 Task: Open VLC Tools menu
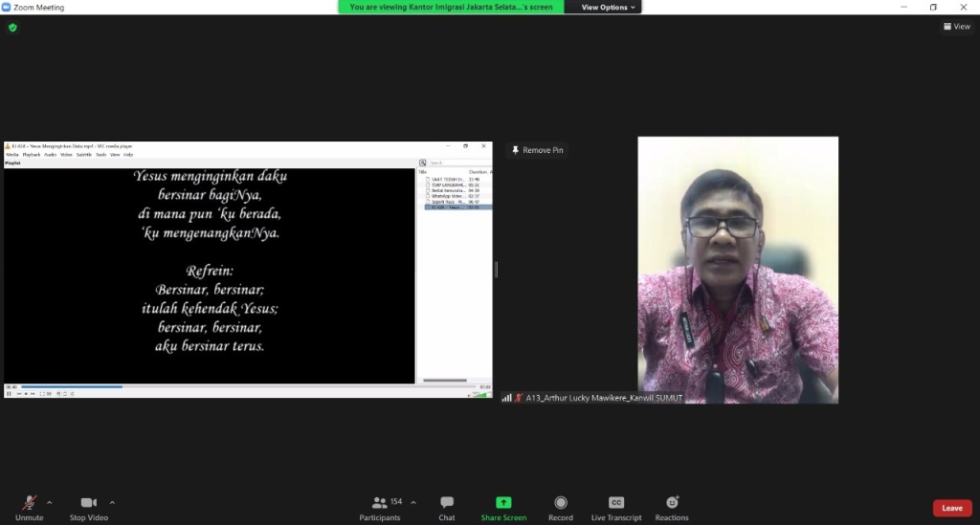100,155
